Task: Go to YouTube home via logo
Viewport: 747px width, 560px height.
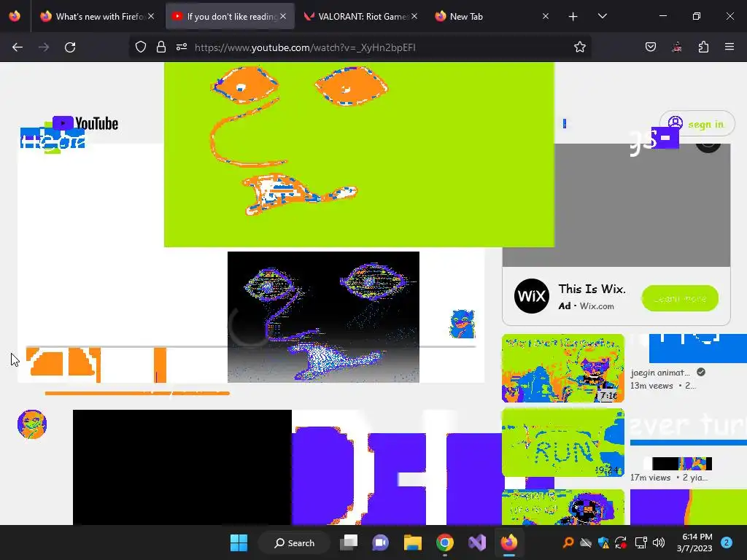Action: click(85, 123)
